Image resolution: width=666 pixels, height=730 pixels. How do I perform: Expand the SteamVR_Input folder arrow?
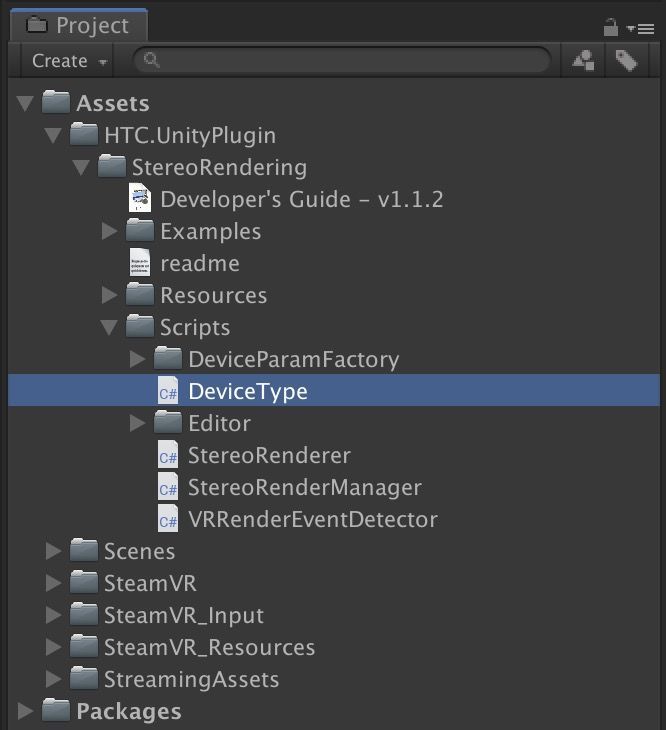[54, 615]
